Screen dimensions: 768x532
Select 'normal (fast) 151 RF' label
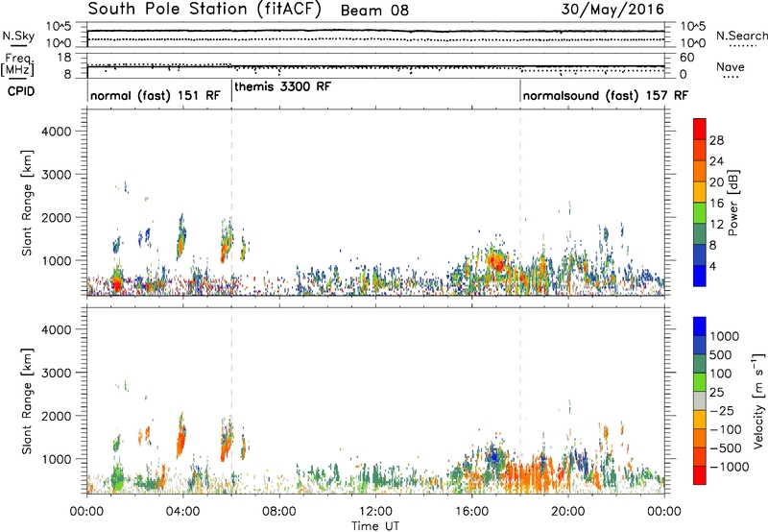tap(156, 95)
